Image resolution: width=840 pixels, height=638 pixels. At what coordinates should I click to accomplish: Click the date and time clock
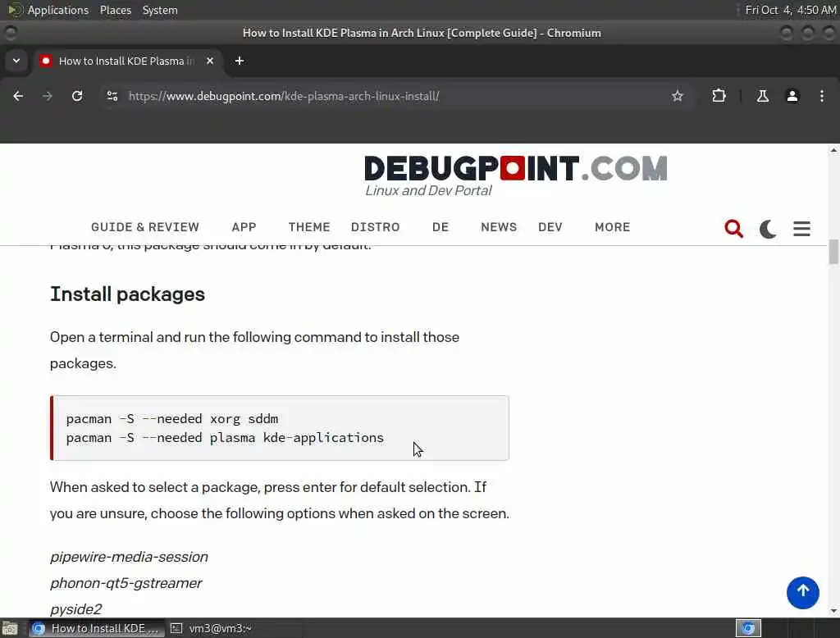(790, 10)
